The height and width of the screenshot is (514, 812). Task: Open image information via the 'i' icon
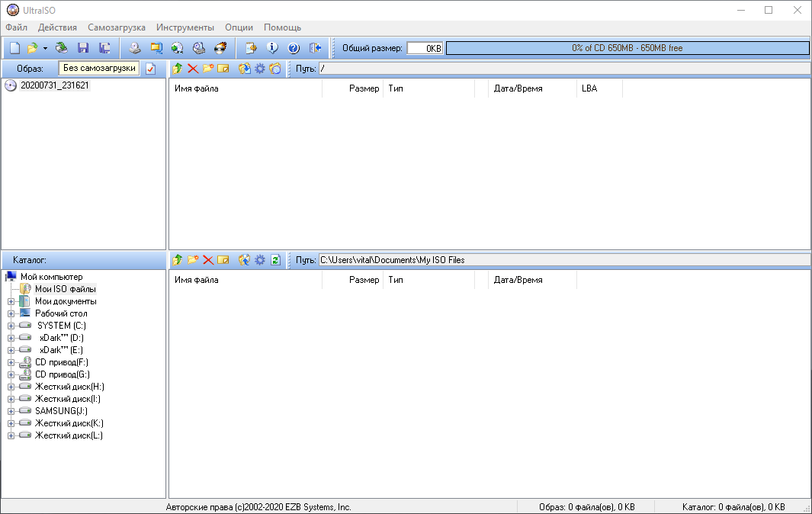[272, 48]
